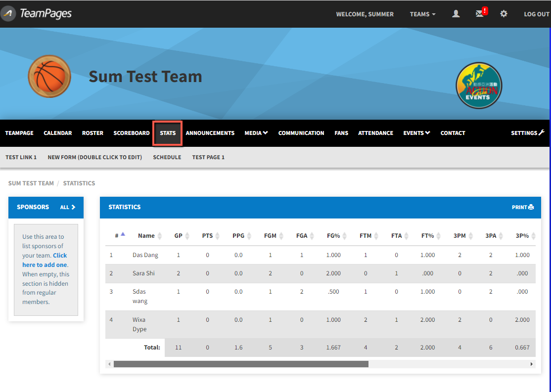Click the horizontal table scrollbar

(241, 364)
